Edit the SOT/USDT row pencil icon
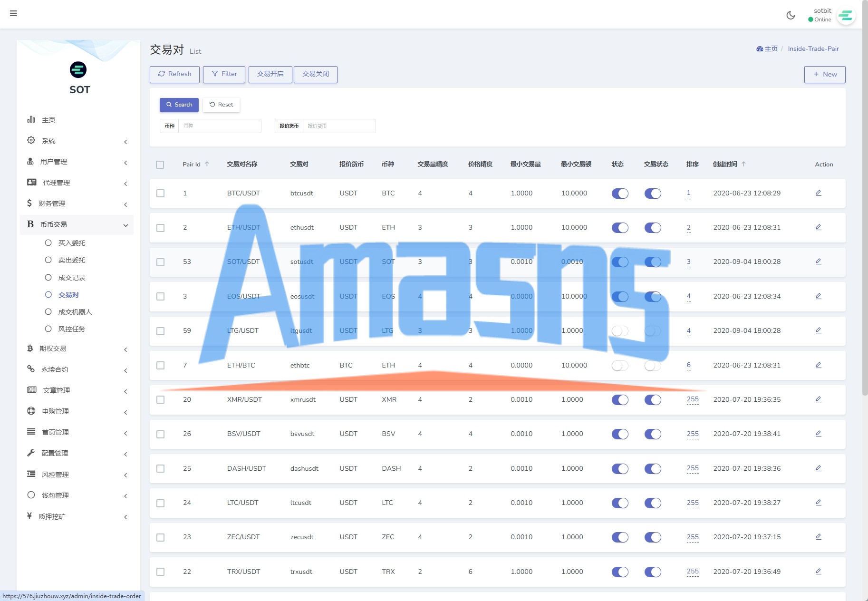Image resolution: width=868 pixels, height=601 pixels. [x=819, y=262]
